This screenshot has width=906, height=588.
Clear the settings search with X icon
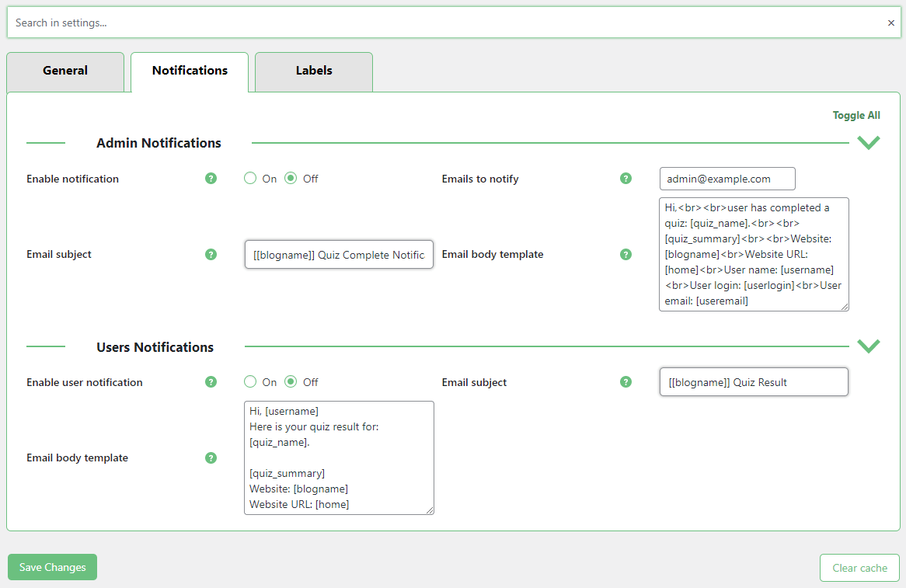[x=890, y=23]
